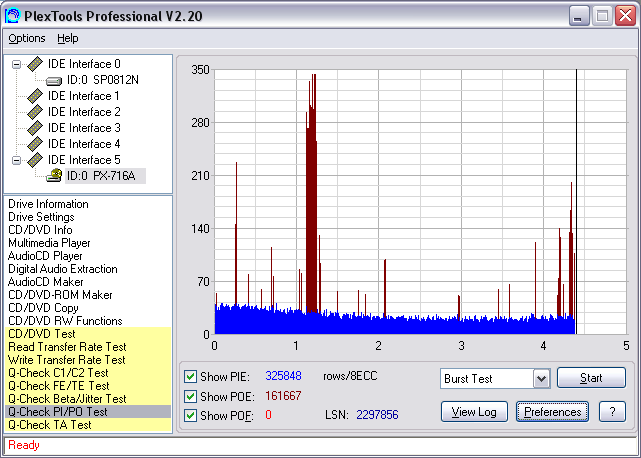Click the LSN value 2297856

[377, 415]
